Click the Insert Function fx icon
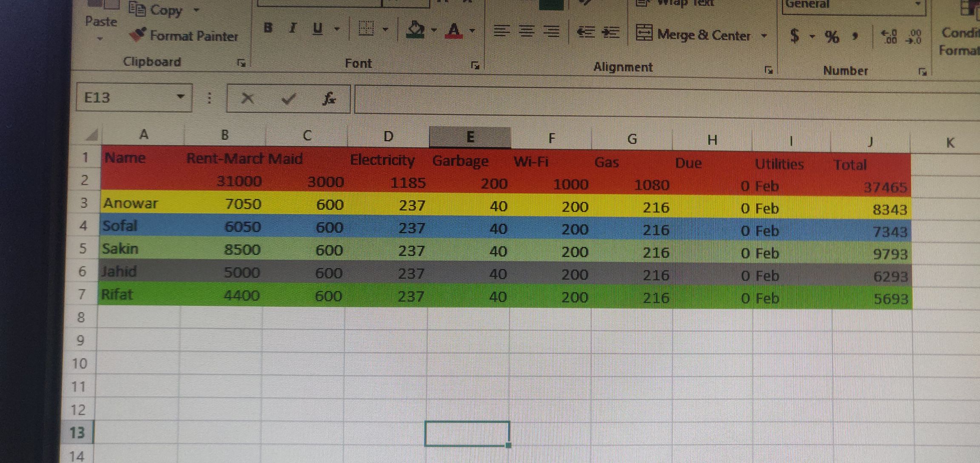Image resolution: width=980 pixels, height=463 pixels. (x=329, y=99)
